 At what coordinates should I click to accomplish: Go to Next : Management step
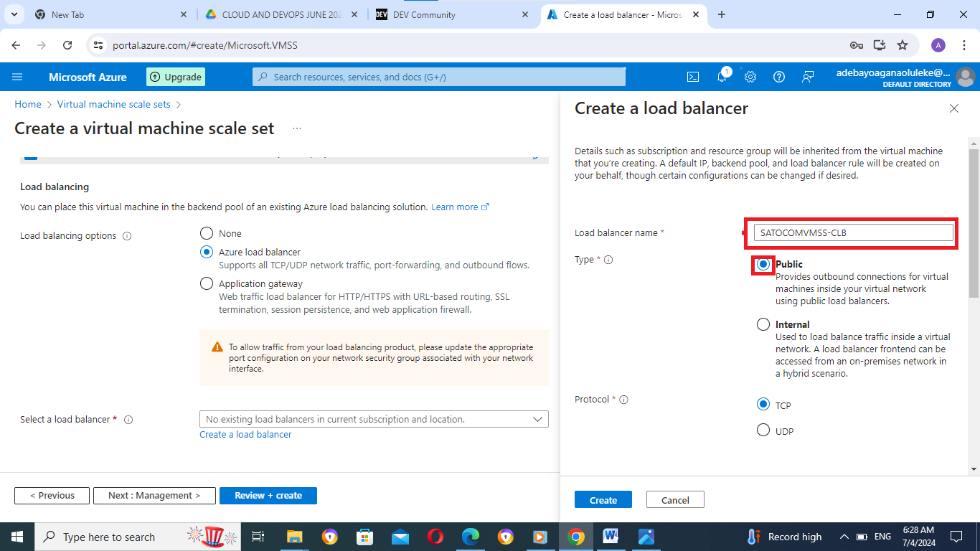coord(154,495)
